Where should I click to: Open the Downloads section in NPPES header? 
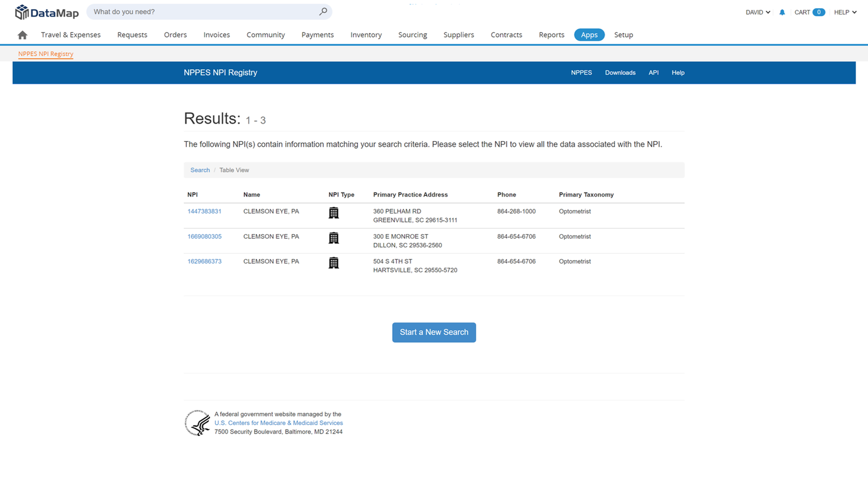tap(620, 72)
